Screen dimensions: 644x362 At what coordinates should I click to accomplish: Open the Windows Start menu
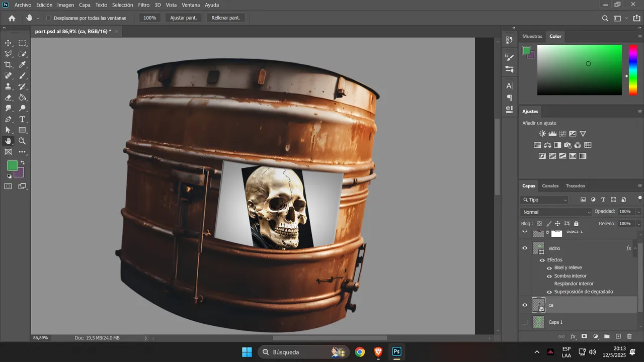coord(247,352)
